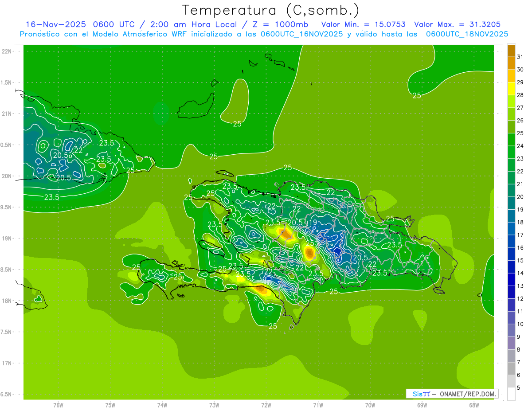This screenshot has height=411, width=532.
Task: Click the number 26 on the color scale
Action: (520, 120)
